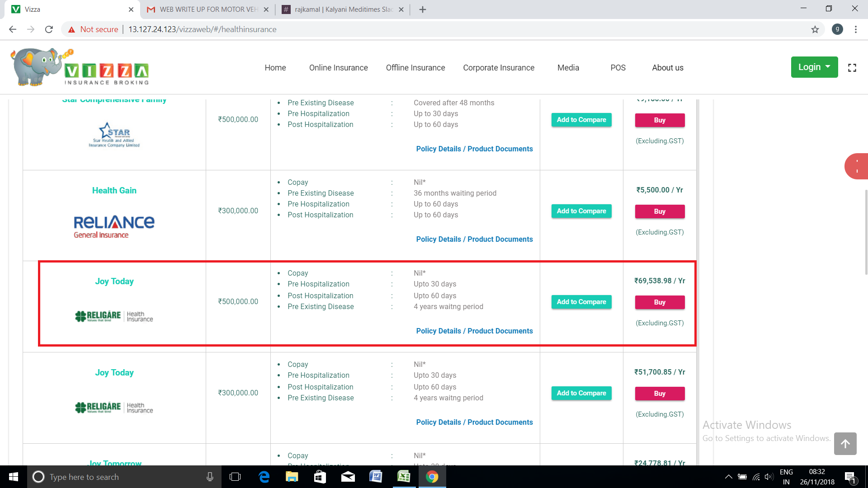Open Policy Details for Joy Today ₹500,000
The width and height of the screenshot is (868, 488).
point(474,331)
